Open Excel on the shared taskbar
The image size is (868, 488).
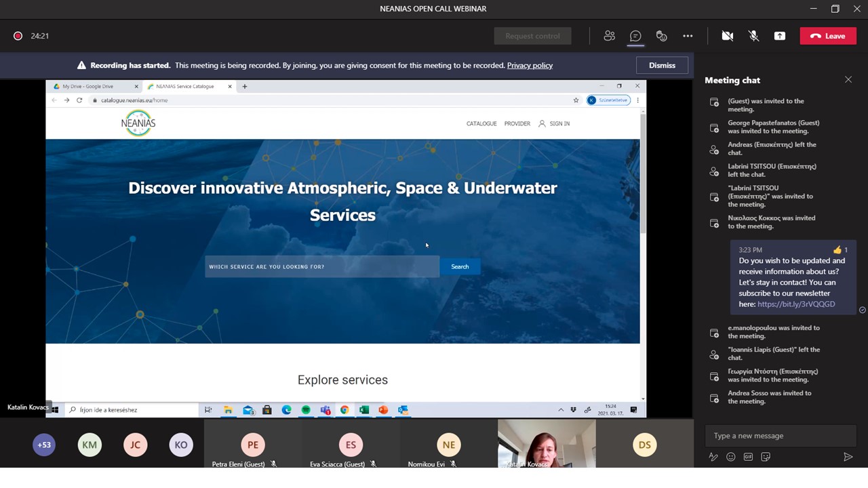(x=364, y=410)
